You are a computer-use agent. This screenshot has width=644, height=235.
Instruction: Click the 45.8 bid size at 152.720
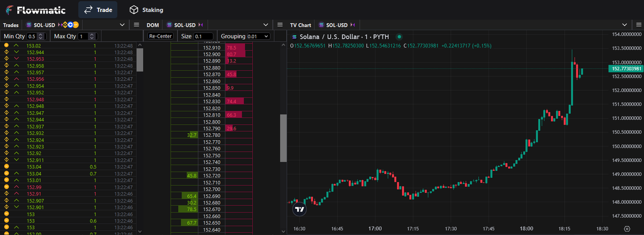coord(193,175)
